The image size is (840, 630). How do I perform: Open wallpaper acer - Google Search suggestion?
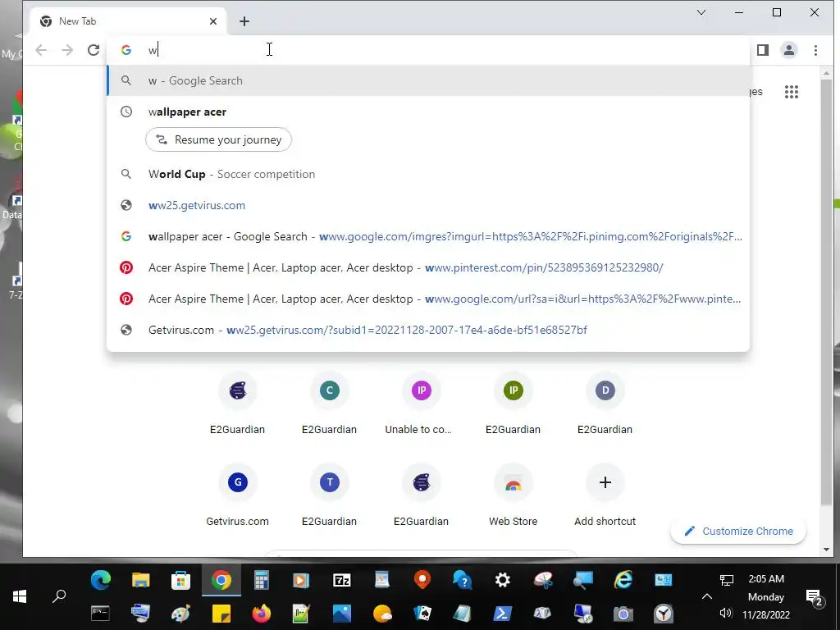pos(427,236)
